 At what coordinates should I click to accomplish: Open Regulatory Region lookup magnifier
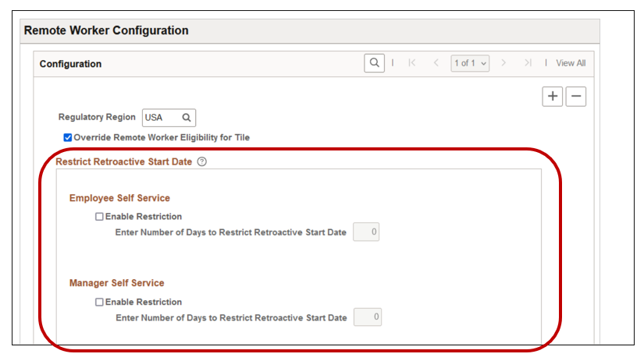[x=187, y=118]
